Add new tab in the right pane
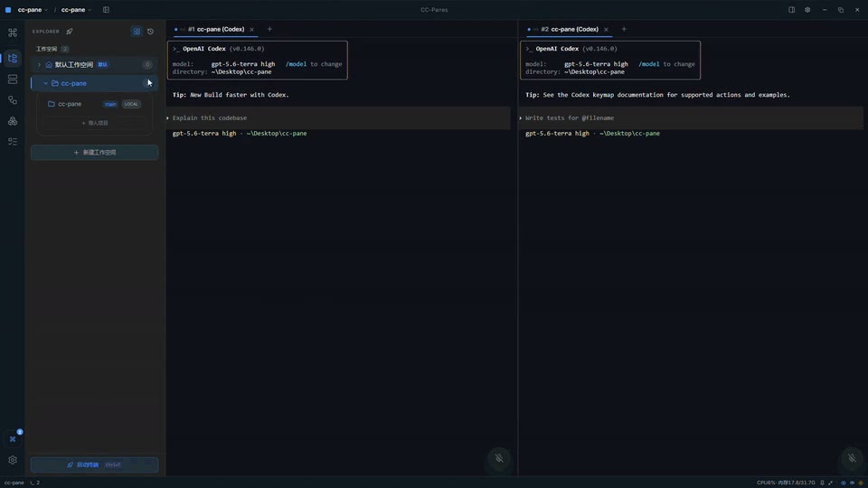 624,29
